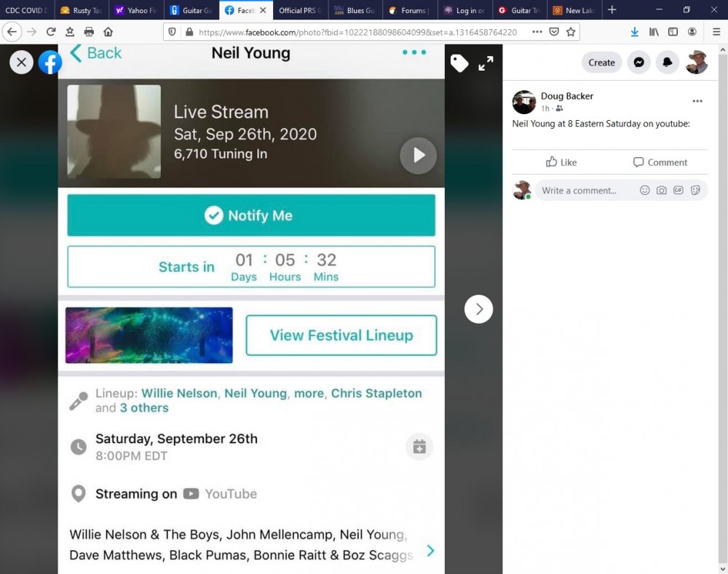Open a new browser tab
Screen dimensions: 728x574
tap(612, 9)
